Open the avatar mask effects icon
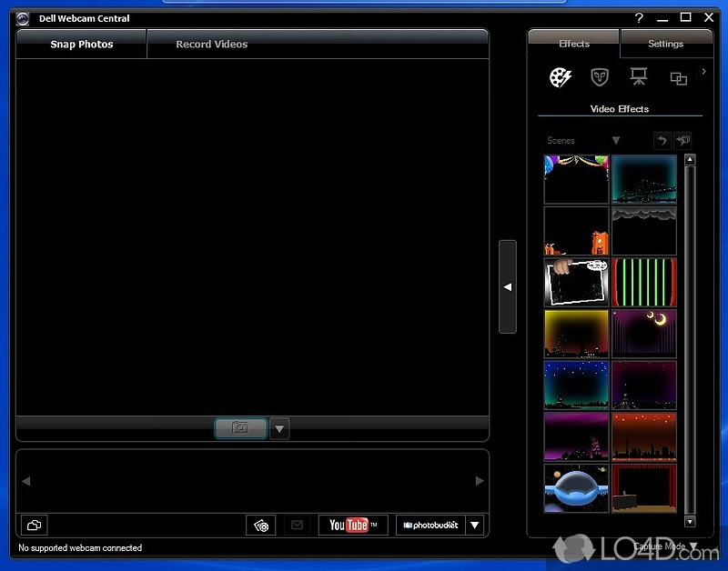728x571 pixels. click(600, 77)
